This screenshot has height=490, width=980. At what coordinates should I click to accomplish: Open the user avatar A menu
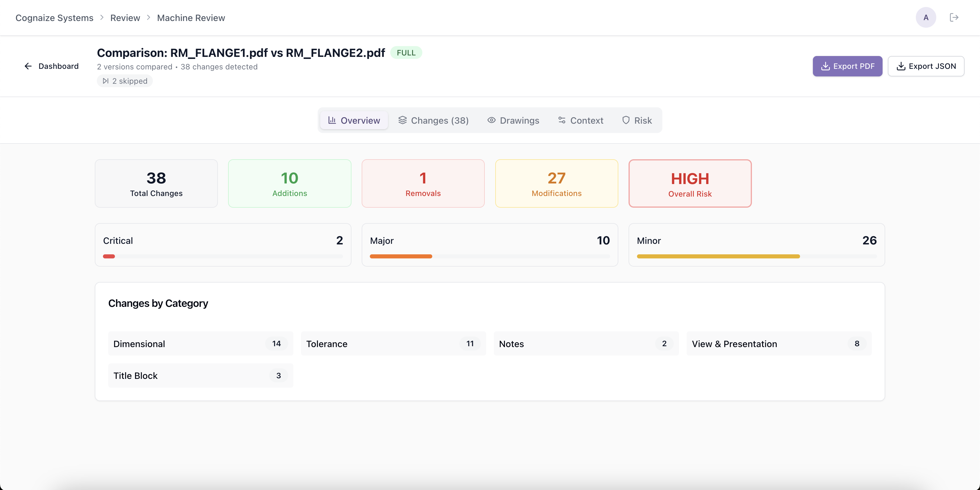925,17
